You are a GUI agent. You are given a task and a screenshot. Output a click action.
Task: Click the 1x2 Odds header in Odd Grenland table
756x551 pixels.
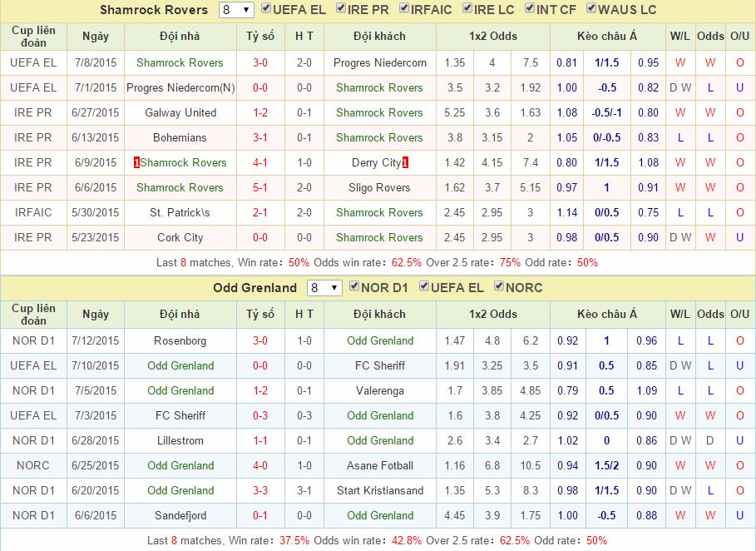tap(492, 314)
